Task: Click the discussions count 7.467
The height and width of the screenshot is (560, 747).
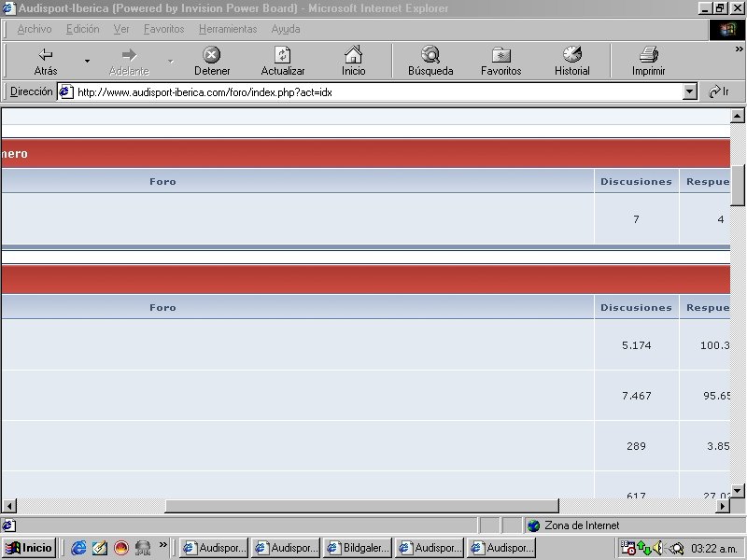Action: [636, 396]
